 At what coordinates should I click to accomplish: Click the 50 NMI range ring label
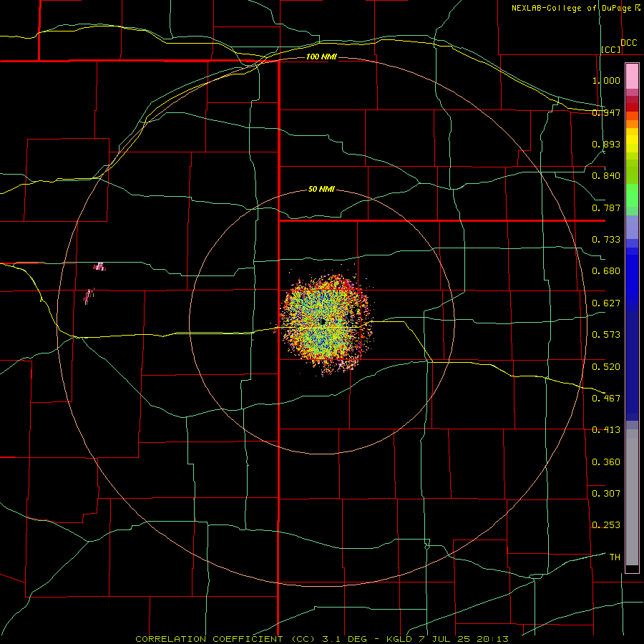tap(321, 189)
